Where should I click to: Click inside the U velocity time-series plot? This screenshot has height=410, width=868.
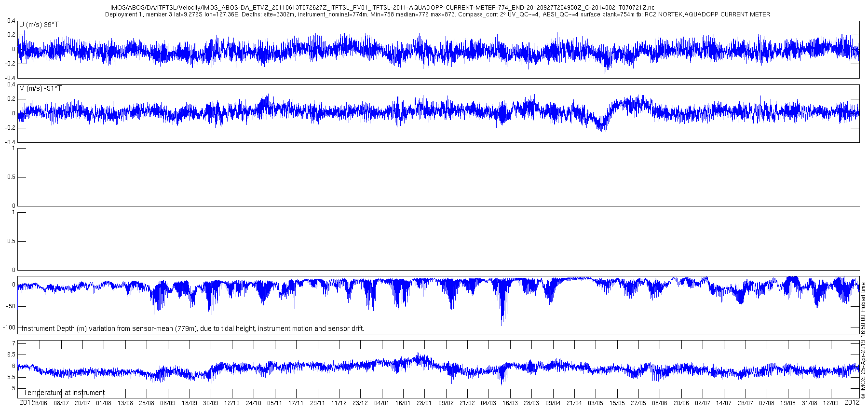pyautogui.click(x=438, y=49)
